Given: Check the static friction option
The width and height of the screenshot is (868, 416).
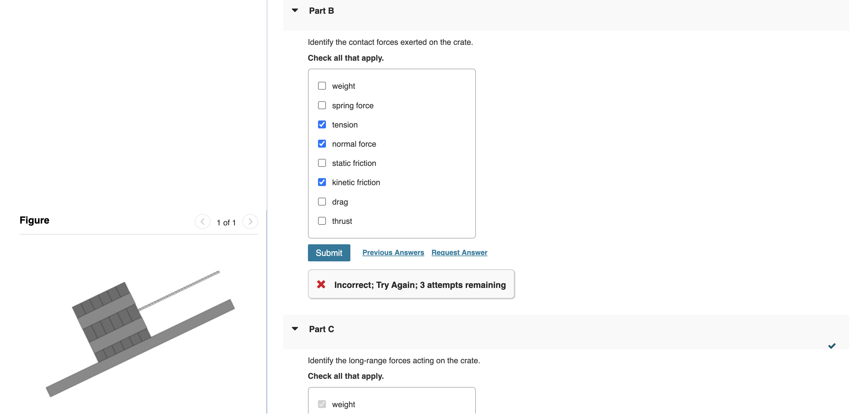Looking at the screenshot, I should coord(322,163).
